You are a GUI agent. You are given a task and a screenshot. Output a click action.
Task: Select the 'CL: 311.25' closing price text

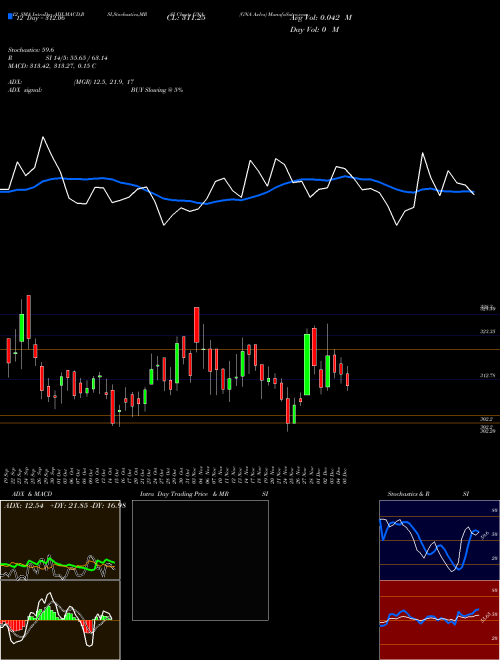186,18
